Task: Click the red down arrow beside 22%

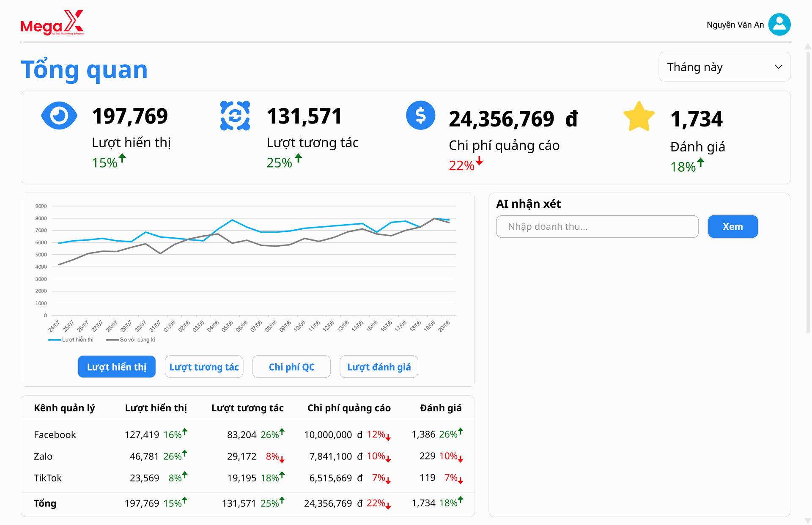Action: [x=479, y=161]
